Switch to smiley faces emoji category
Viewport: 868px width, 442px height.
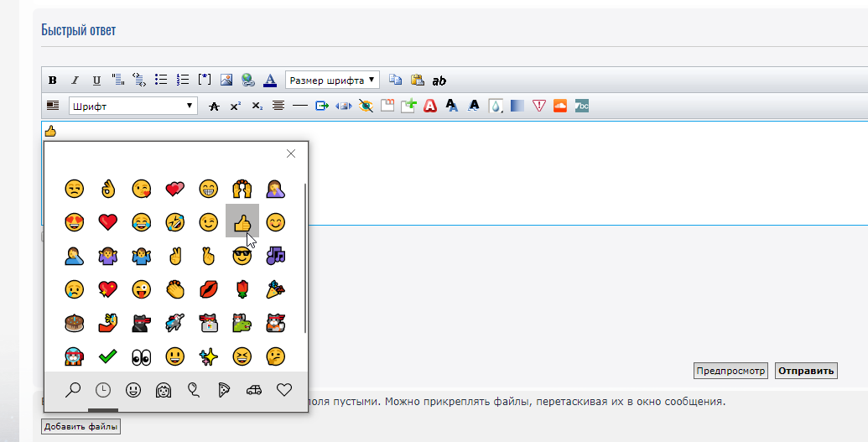tap(133, 390)
